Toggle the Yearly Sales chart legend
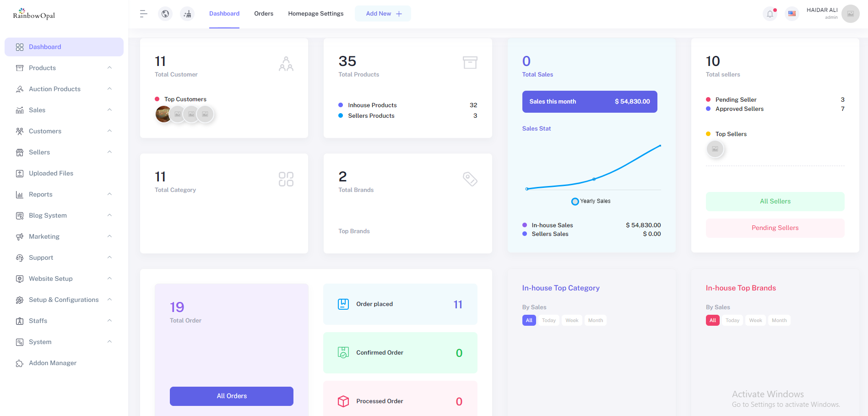Image resolution: width=868 pixels, height=416 pixels. (591, 201)
